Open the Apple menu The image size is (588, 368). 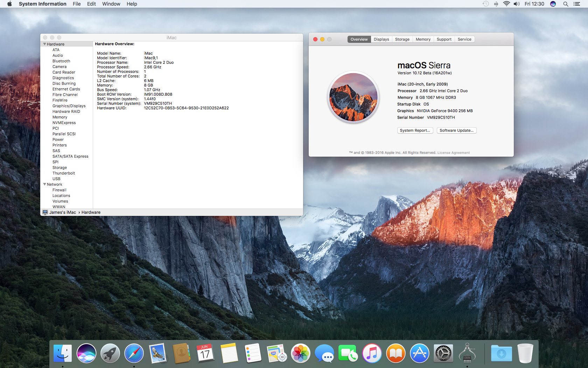(x=9, y=4)
